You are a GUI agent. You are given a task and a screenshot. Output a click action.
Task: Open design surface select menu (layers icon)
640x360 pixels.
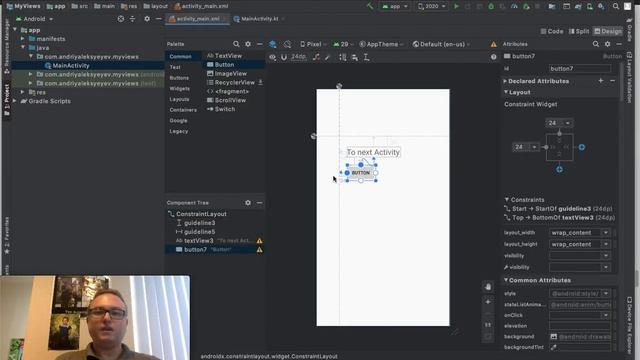pyautogui.click(x=272, y=44)
